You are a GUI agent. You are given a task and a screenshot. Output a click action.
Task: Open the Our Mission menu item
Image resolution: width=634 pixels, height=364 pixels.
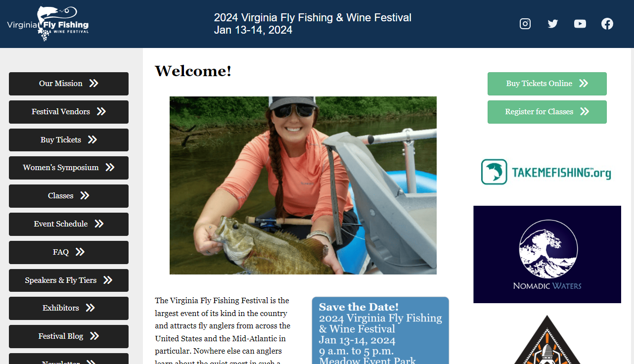[x=69, y=84]
